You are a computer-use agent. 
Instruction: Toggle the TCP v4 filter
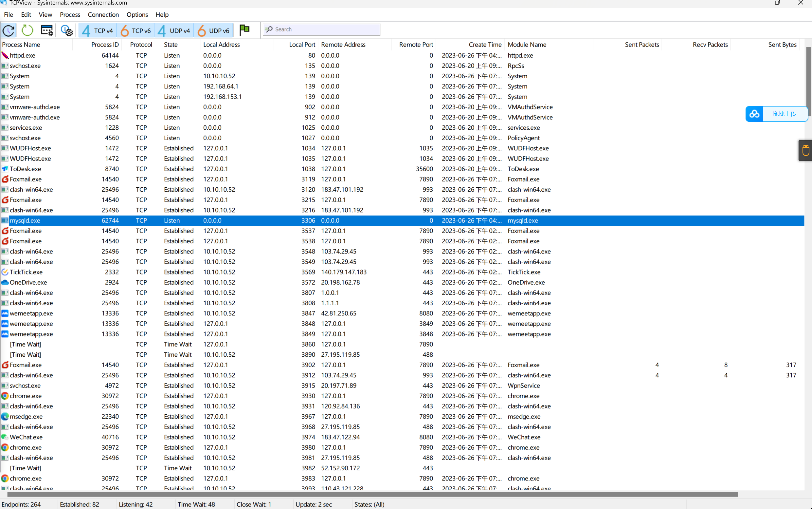click(x=98, y=31)
